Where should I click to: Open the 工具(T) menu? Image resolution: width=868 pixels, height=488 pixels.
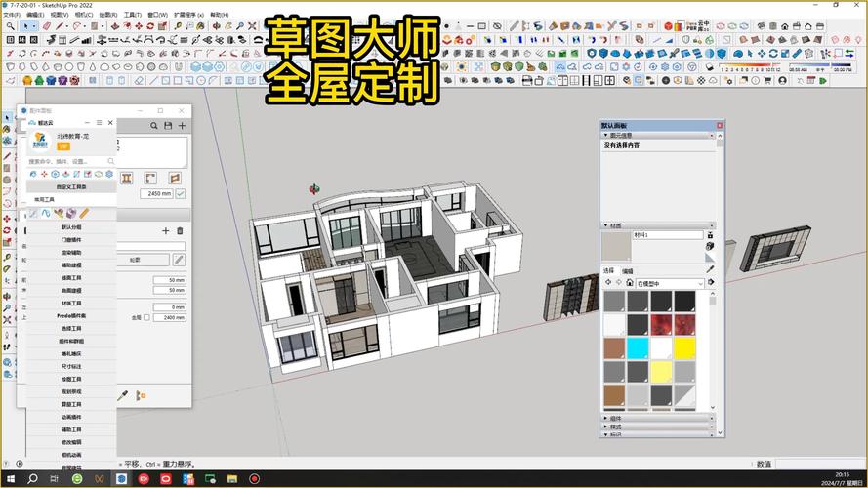(133, 15)
